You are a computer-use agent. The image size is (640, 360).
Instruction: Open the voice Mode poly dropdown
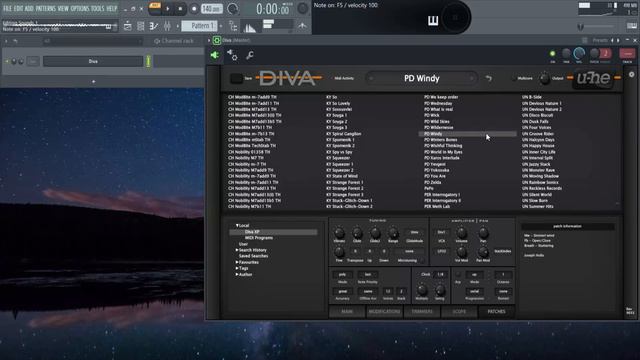342,275
